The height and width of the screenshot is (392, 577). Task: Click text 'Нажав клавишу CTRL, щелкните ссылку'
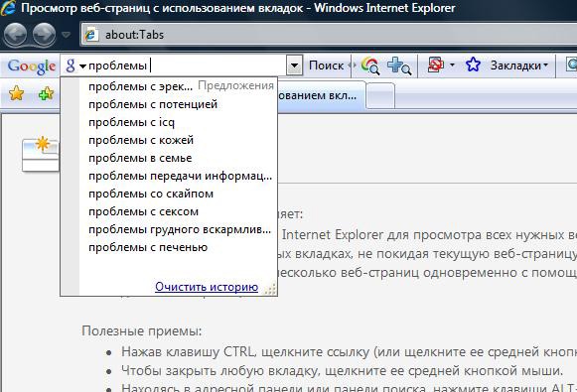pos(245,352)
